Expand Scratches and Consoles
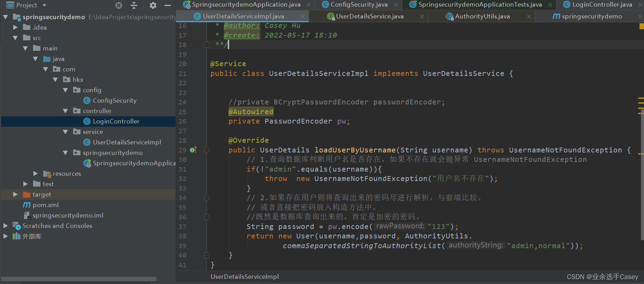This screenshot has width=644, height=284. [x=5, y=226]
